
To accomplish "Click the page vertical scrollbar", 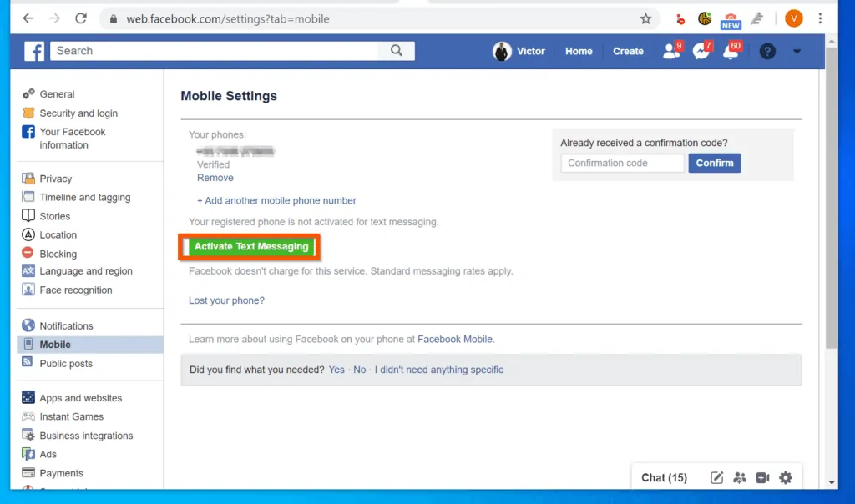I will [831, 197].
